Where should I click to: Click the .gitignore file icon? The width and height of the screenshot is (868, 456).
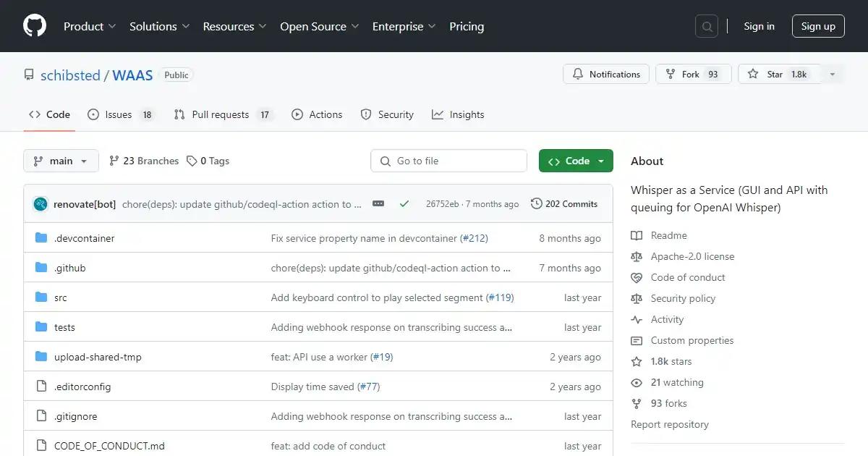[x=41, y=416]
